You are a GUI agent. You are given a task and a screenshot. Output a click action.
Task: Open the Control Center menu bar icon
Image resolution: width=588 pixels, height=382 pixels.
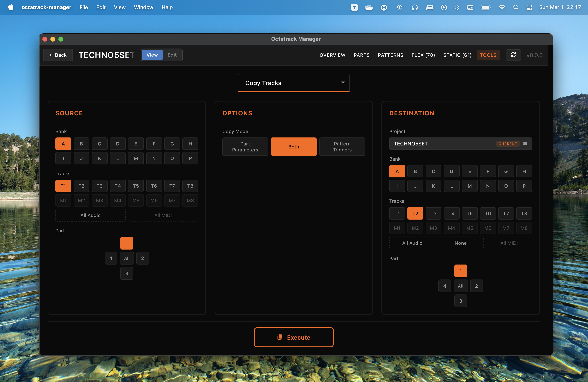coord(529,7)
